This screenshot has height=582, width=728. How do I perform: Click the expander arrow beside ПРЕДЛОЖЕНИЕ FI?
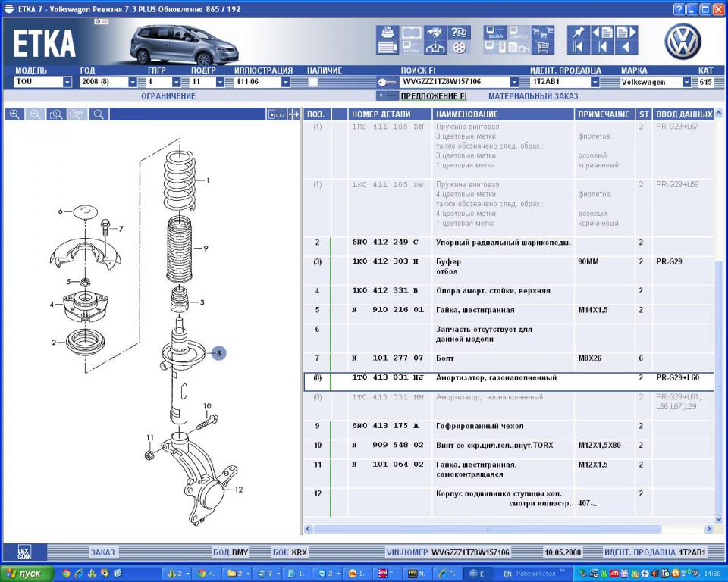coord(387,95)
